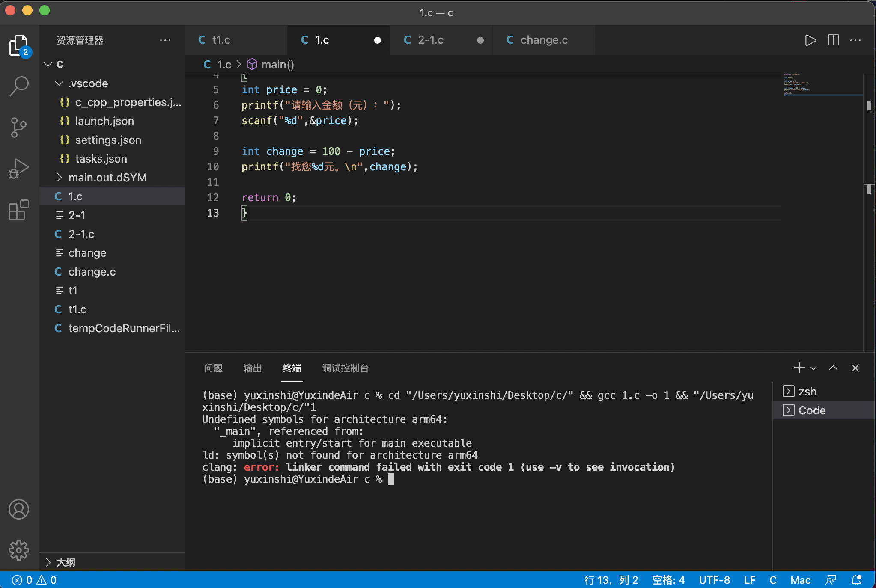
Task: Run code with the play button
Action: 810,40
